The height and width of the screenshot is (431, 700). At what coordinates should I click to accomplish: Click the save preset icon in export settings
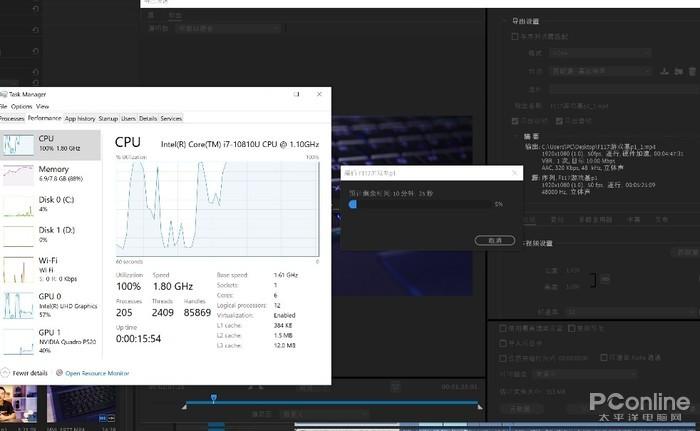point(664,71)
